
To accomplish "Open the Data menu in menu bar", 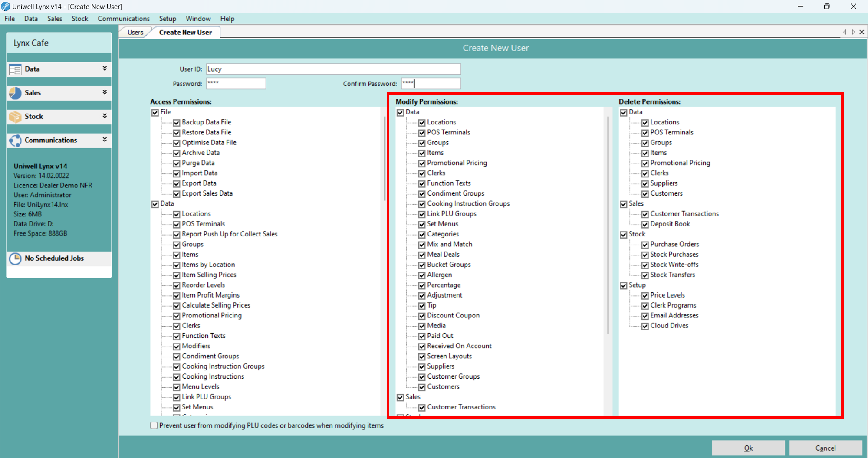I will [31, 19].
